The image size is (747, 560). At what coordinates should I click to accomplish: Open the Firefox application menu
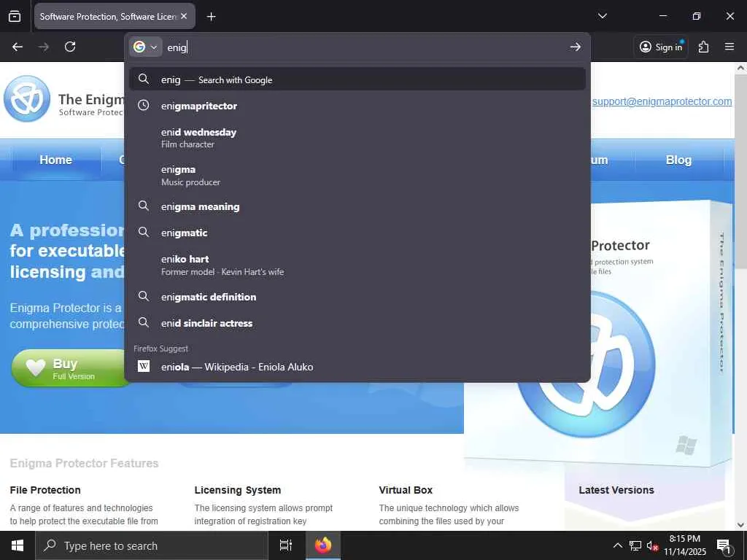coord(729,47)
